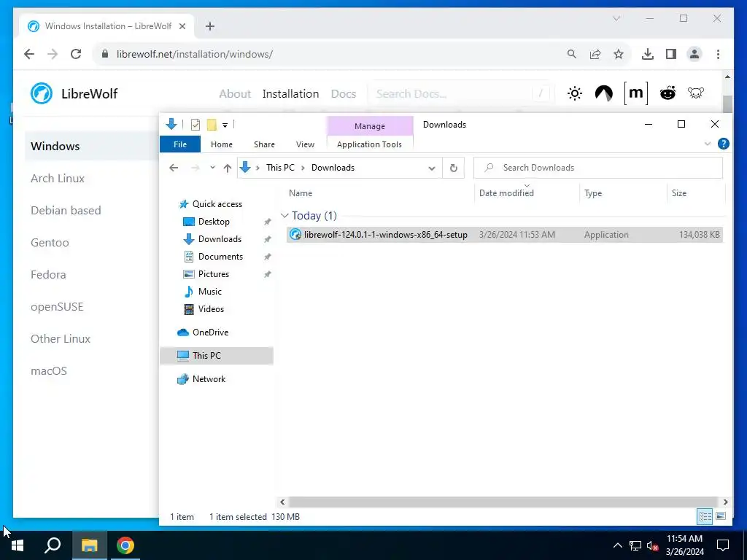Open recent locations dropdown in Explorer
The height and width of the screenshot is (560, 747).
(212, 168)
